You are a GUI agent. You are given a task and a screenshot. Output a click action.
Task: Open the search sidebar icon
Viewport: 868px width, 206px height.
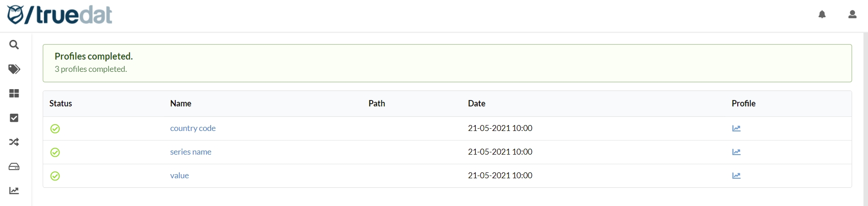(x=14, y=45)
